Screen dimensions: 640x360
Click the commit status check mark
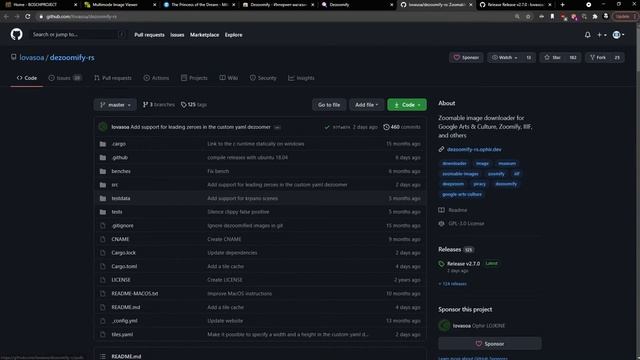click(327, 127)
